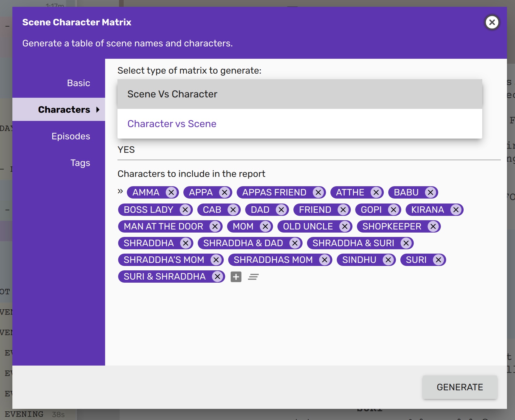The width and height of the screenshot is (515, 420).
Task: Select the Characters sidebar tab
Action: tap(64, 109)
